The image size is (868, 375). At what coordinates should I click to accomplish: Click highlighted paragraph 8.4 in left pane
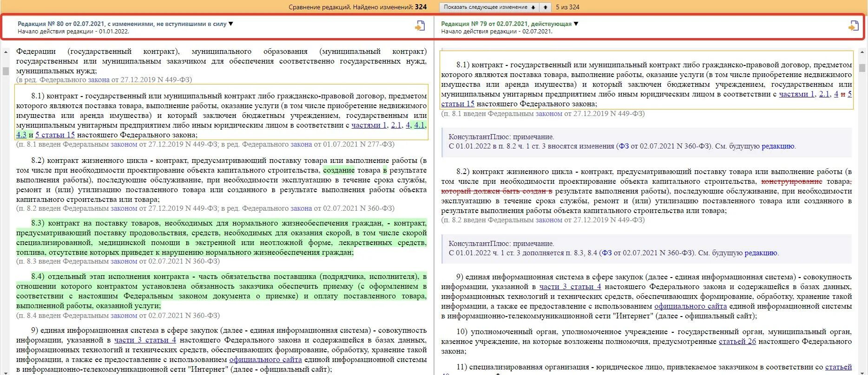[x=221, y=291]
